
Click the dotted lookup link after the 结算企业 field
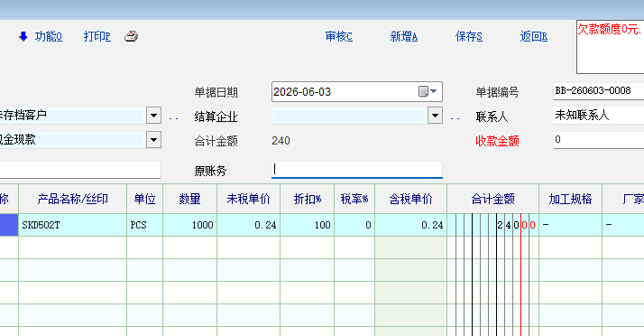(x=455, y=118)
